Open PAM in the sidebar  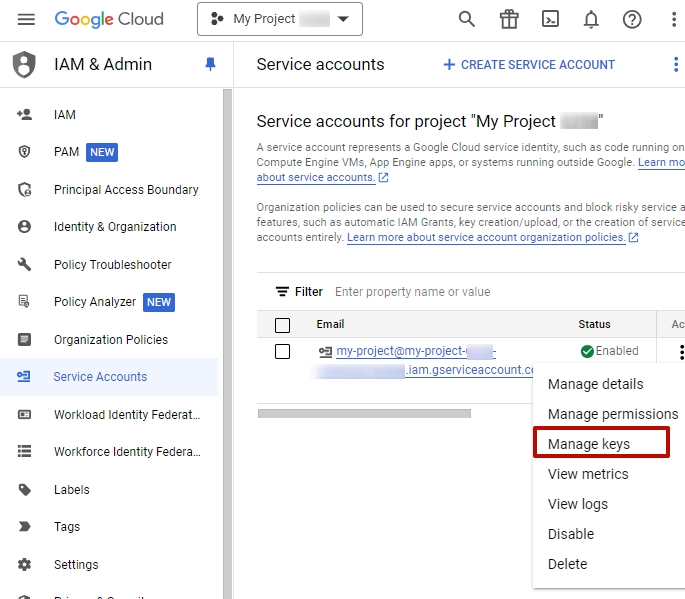coord(66,152)
